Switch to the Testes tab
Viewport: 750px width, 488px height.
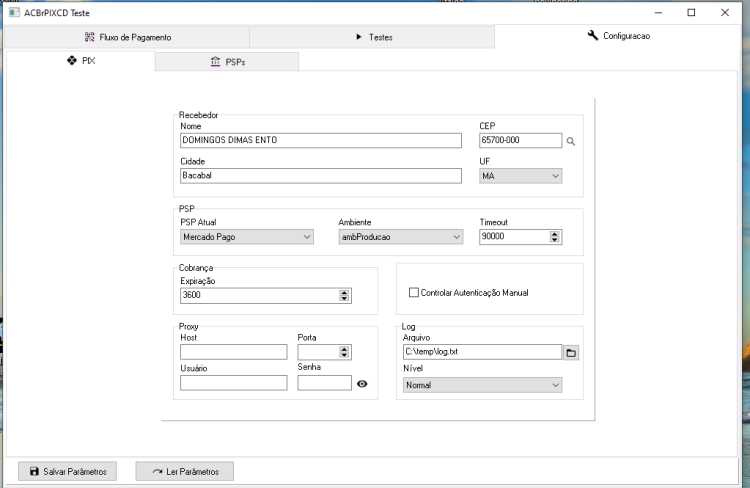(372, 37)
